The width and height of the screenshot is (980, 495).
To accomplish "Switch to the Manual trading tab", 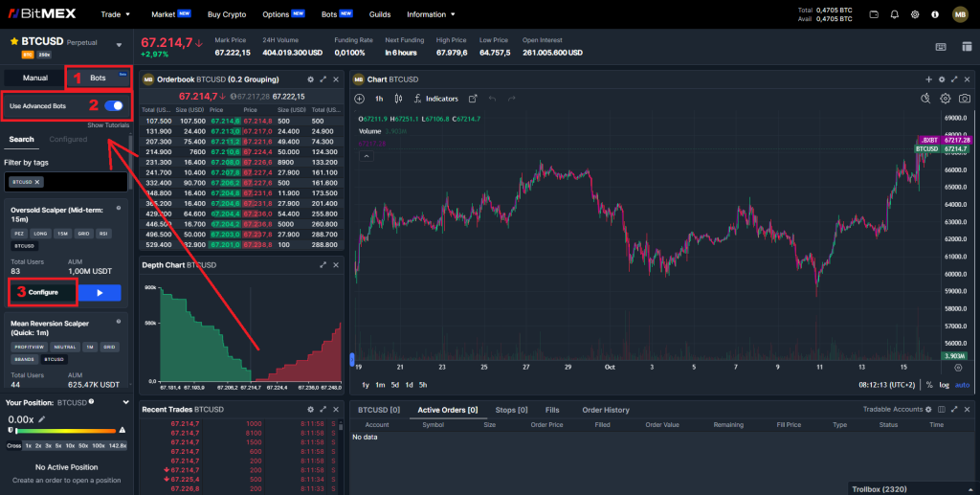I will 35,78.
